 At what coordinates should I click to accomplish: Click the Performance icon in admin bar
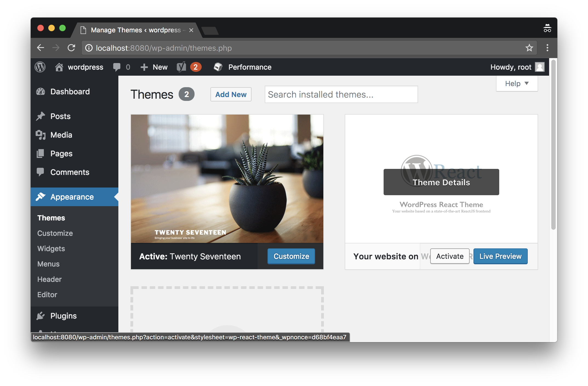pos(215,67)
